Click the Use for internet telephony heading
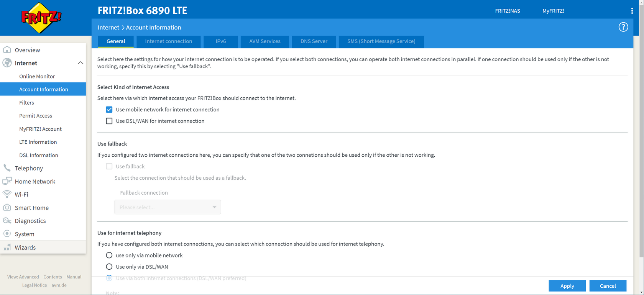Screen dimensions: 644x295 [129, 233]
